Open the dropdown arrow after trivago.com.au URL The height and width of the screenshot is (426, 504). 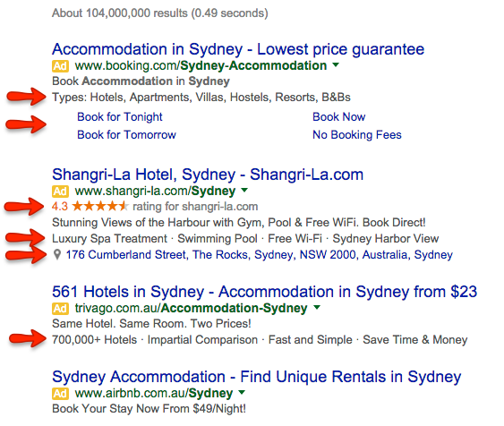(317, 308)
